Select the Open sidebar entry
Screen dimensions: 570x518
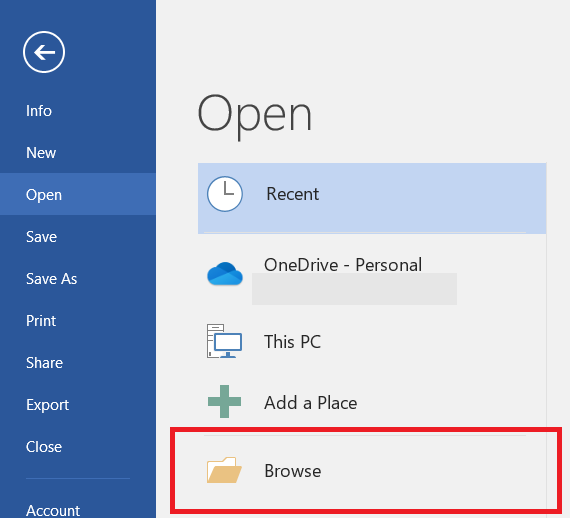pyautogui.click(x=78, y=194)
